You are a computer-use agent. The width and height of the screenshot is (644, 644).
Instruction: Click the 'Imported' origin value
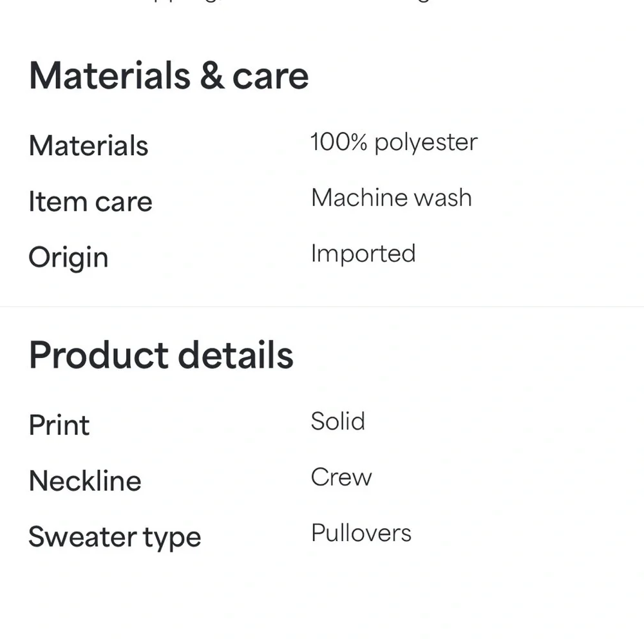[363, 254]
